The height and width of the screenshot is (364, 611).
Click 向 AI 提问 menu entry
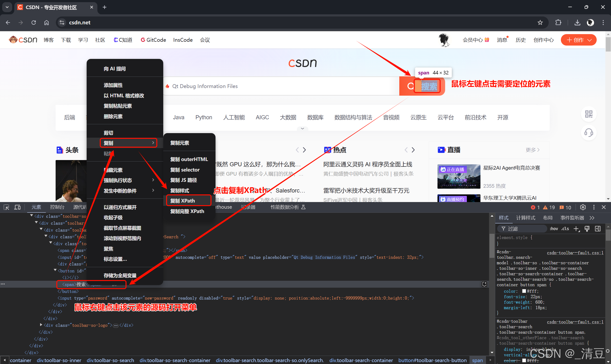pos(125,69)
